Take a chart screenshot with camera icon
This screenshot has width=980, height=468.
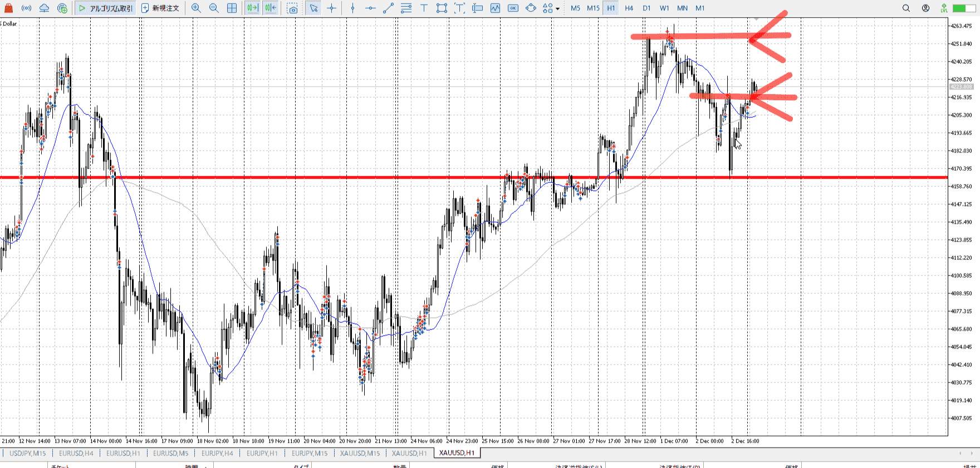coord(292,8)
